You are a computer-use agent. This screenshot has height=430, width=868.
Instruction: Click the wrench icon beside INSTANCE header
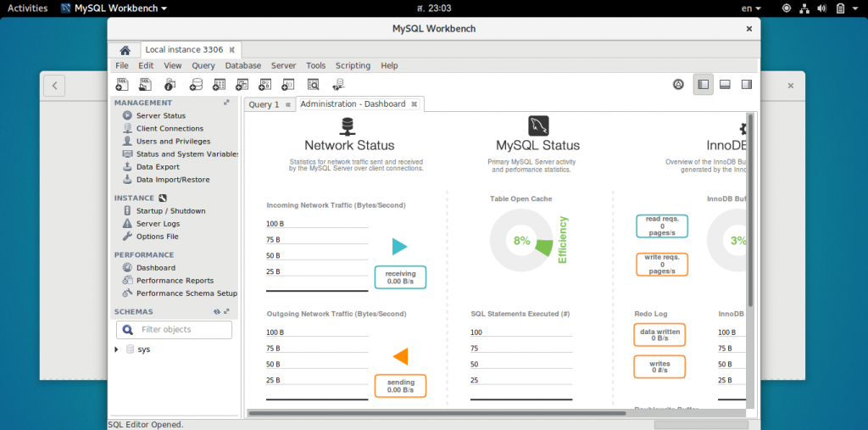(x=162, y=198)
